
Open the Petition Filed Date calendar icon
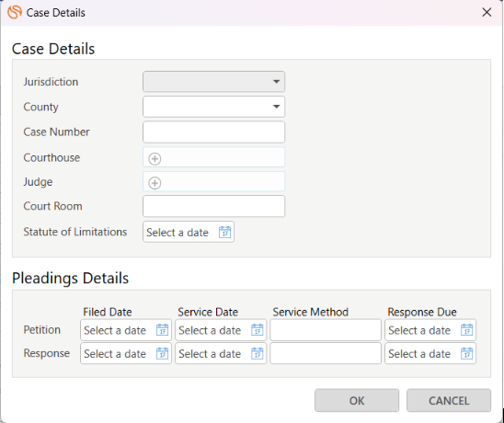162,330
